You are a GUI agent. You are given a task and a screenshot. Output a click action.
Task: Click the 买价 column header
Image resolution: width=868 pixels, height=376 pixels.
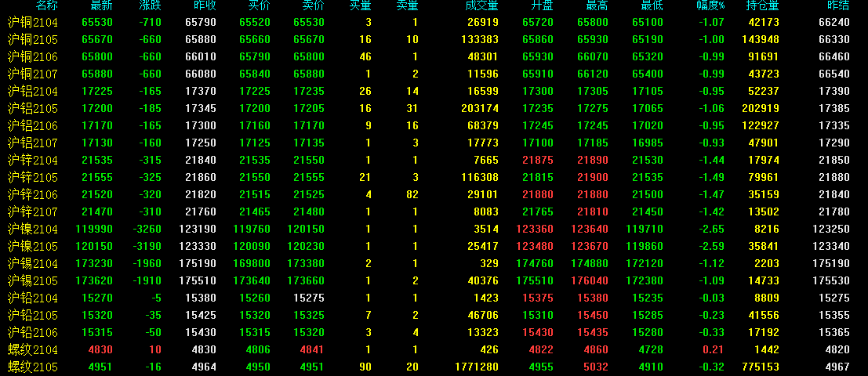(260, 6)
